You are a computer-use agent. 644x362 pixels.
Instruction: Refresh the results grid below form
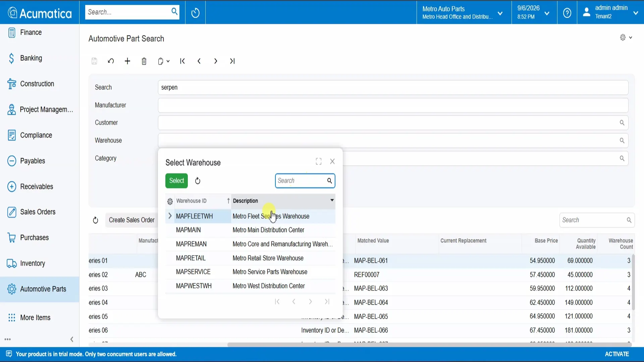coord(96,220)
